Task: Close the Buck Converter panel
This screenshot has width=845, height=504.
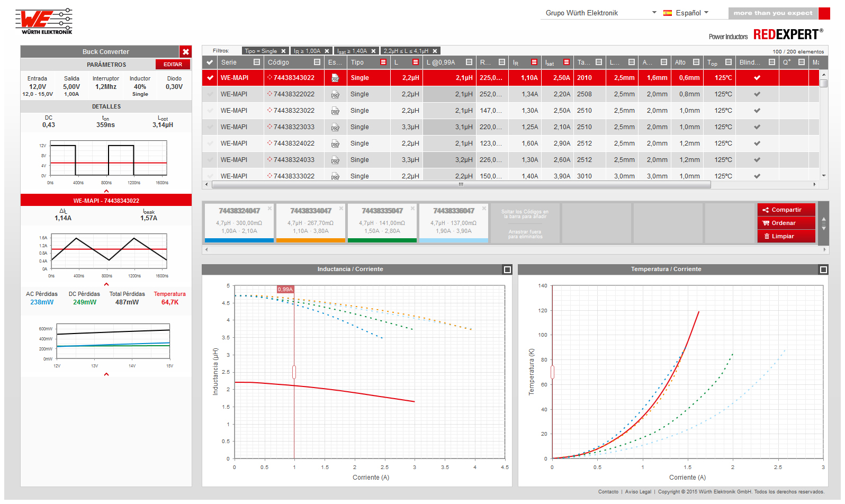Action: [186, 52]
